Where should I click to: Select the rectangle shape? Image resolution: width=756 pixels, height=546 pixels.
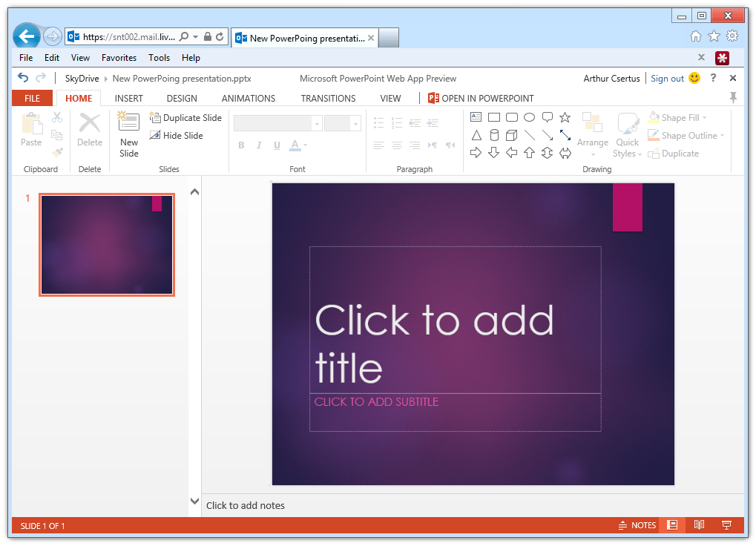[x=493, y=117]
